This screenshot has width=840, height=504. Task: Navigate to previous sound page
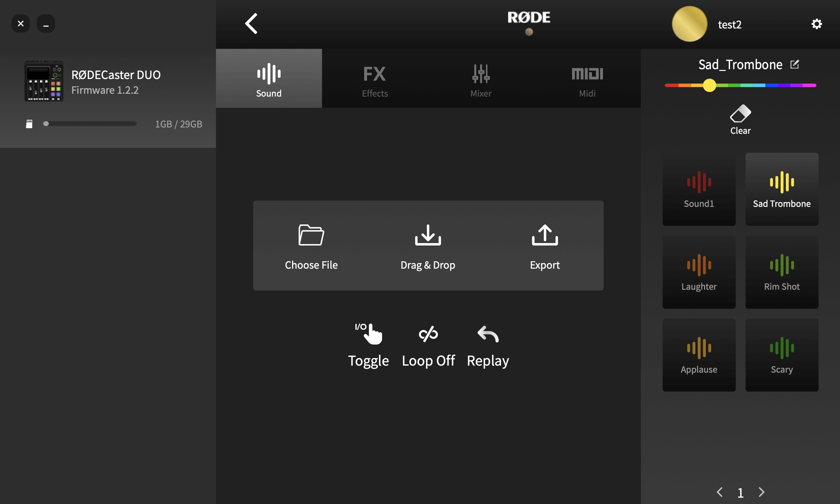pos(720,491)
